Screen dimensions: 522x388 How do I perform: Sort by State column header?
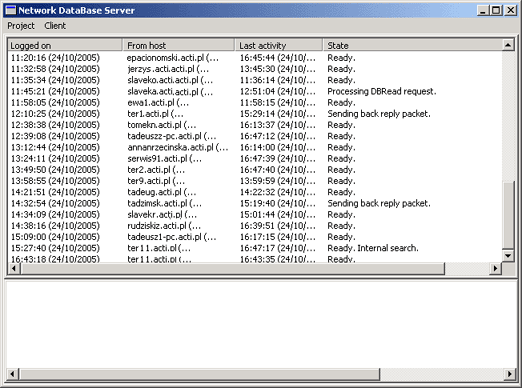(x=413, y=45)
